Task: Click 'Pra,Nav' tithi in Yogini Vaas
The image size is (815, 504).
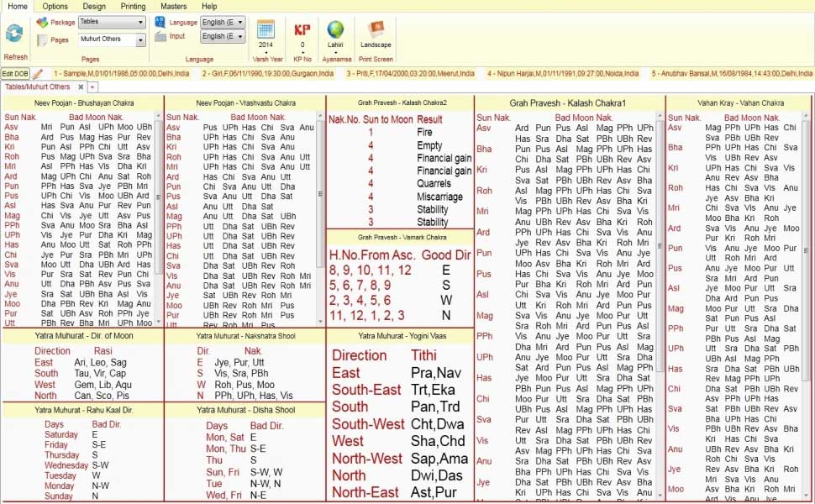Action: click(436, 373)
